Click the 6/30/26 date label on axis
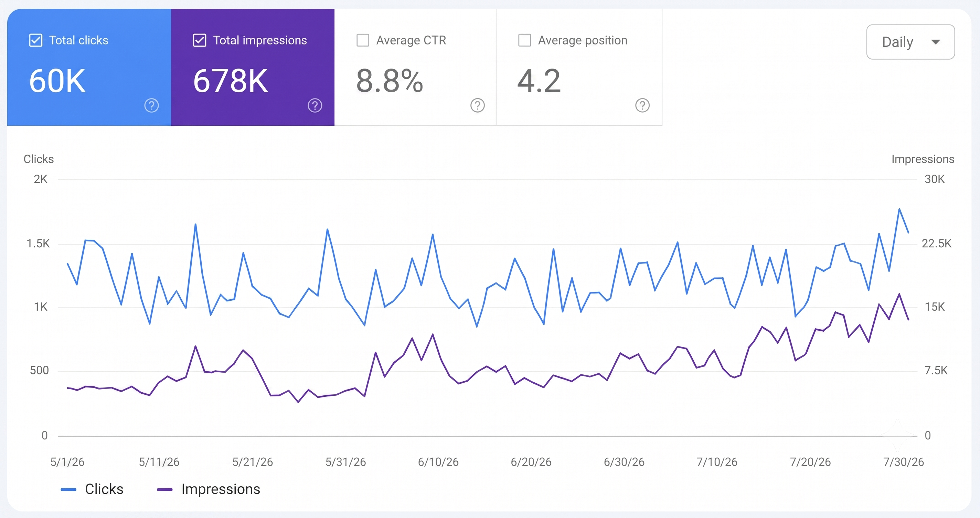Screen dimensions: 980x518 point(624,462)
